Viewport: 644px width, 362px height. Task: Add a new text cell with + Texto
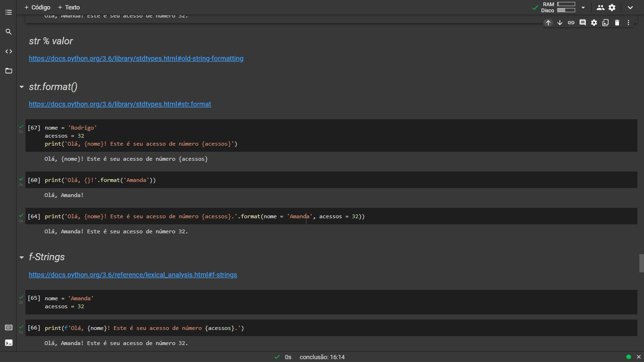tap(69, 8)
